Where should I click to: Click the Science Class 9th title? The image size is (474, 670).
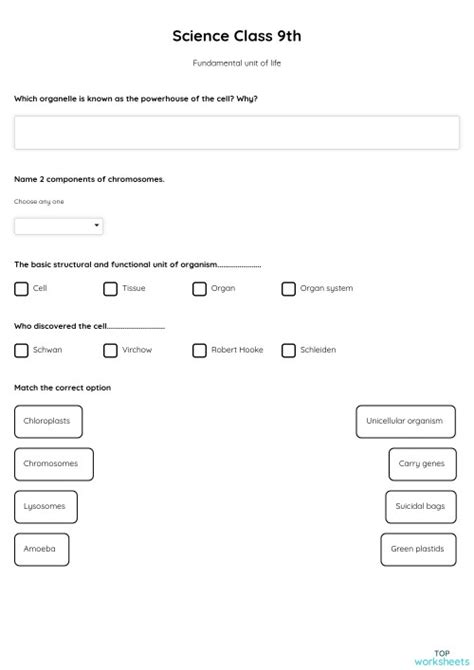pyautogui.click(x=237, y=36)
